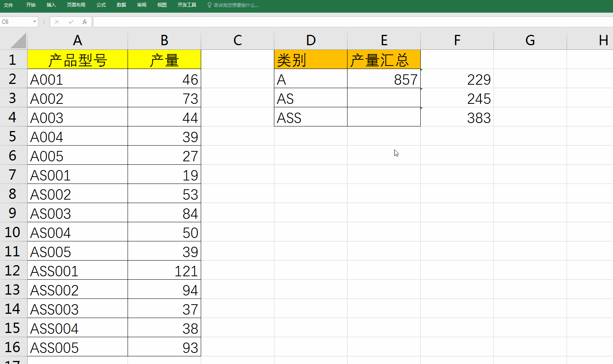Click the formula bar cancel X icon
The height and width of the screenshot is (364, 613).
tap(57, 22)
